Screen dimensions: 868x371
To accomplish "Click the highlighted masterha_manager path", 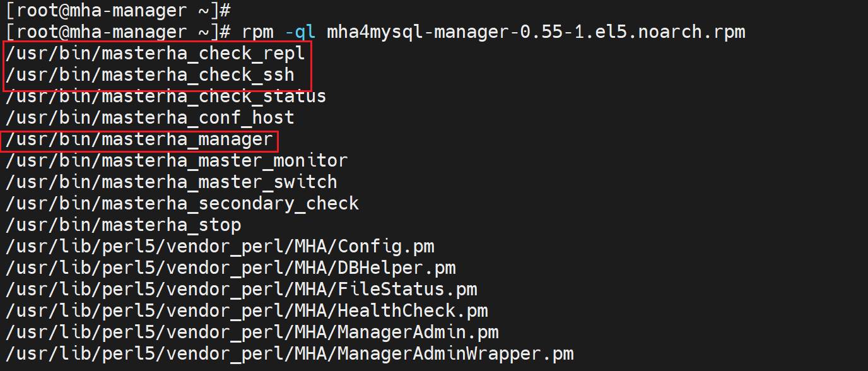I will (139, 139).
